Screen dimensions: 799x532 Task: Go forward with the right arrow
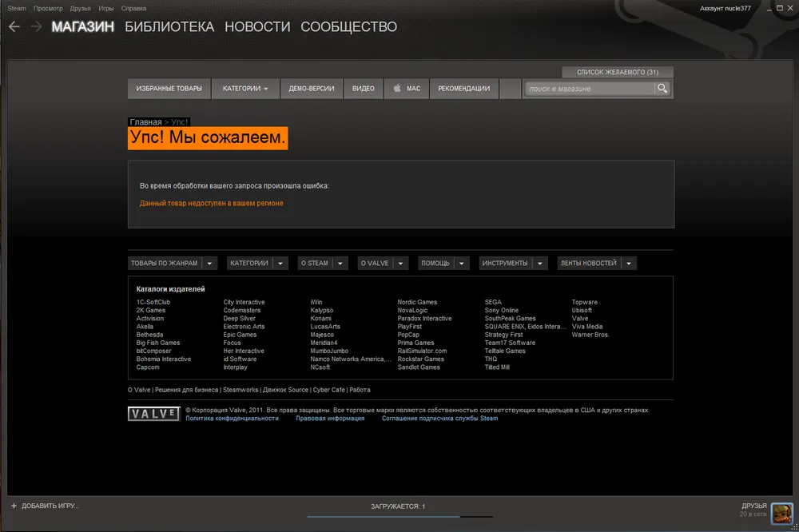pos(36,26)
